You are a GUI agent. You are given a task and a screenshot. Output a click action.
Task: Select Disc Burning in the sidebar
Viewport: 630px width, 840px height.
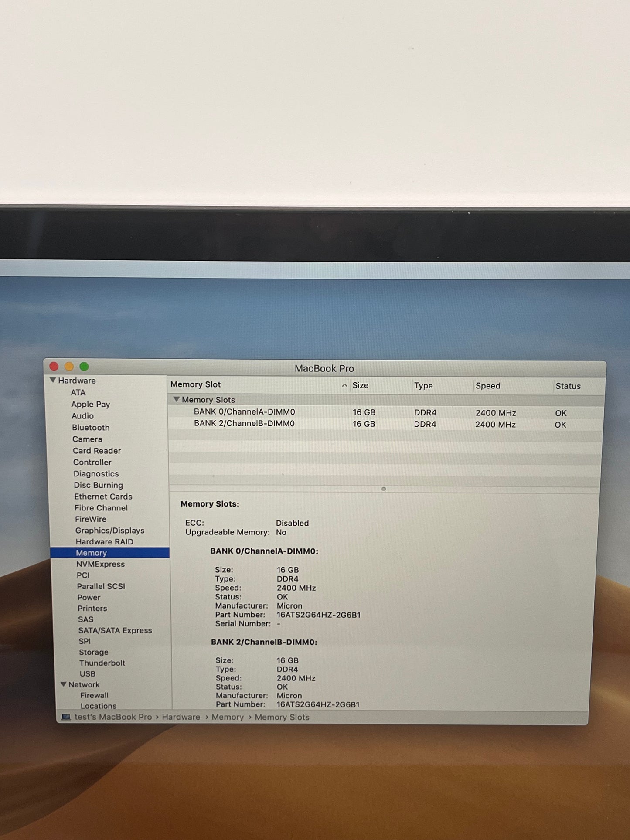coord(98,485)
